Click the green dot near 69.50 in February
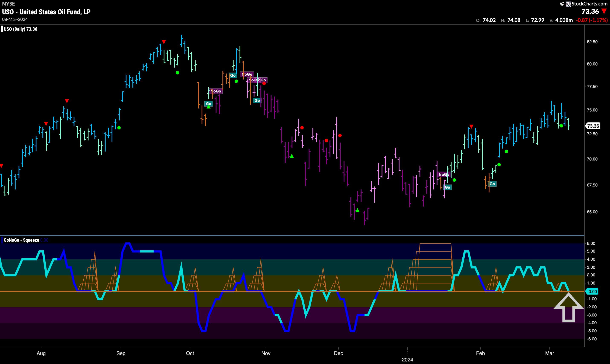Viewport: 610px width, 364px height. tap(499, 165)
